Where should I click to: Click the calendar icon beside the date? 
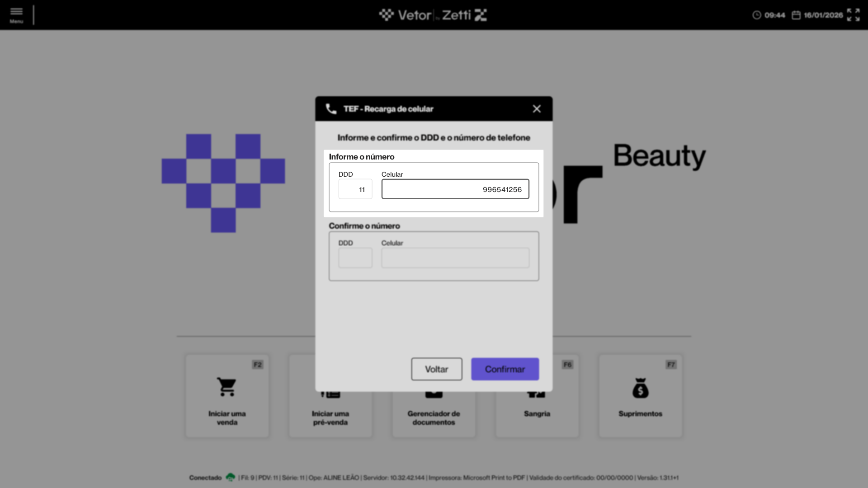click(x=796, y=15)
